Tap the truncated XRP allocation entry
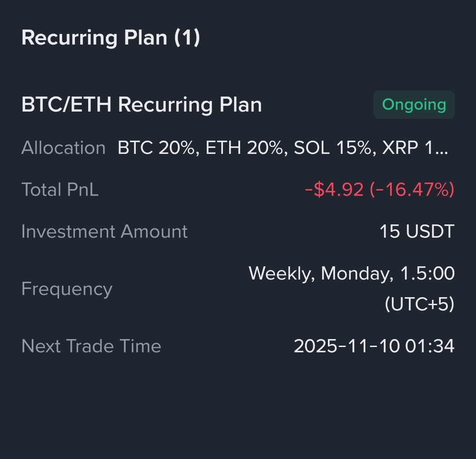 point(408,148)
